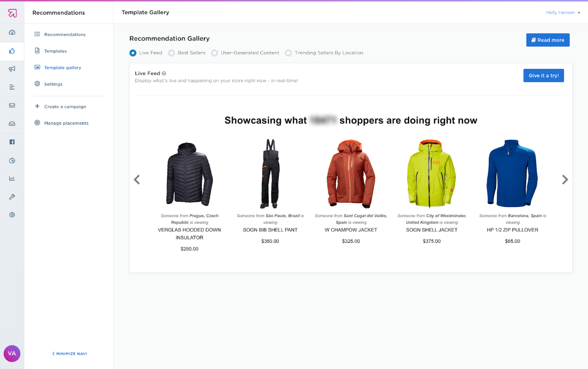
Task: Open the Sogn Bib Shell Pant title
Action: (x=270, y=230)
